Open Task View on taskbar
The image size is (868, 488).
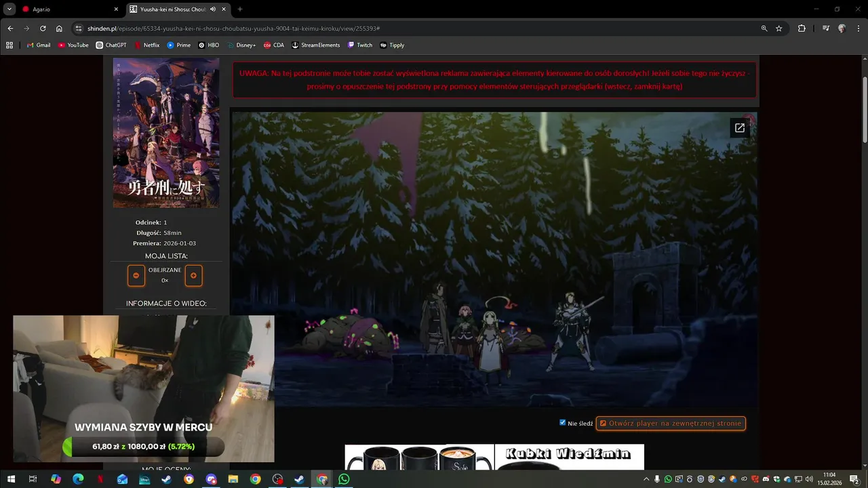[x=33, y=479]
